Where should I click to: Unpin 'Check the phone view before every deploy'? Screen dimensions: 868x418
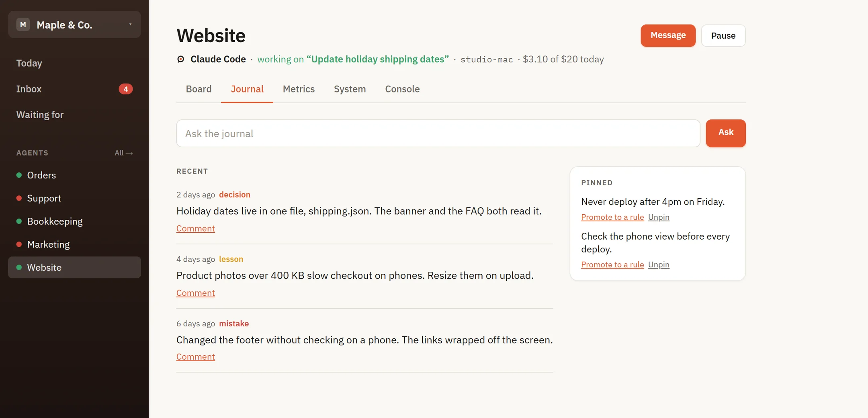pyautogui.click(x=659, y=264)
